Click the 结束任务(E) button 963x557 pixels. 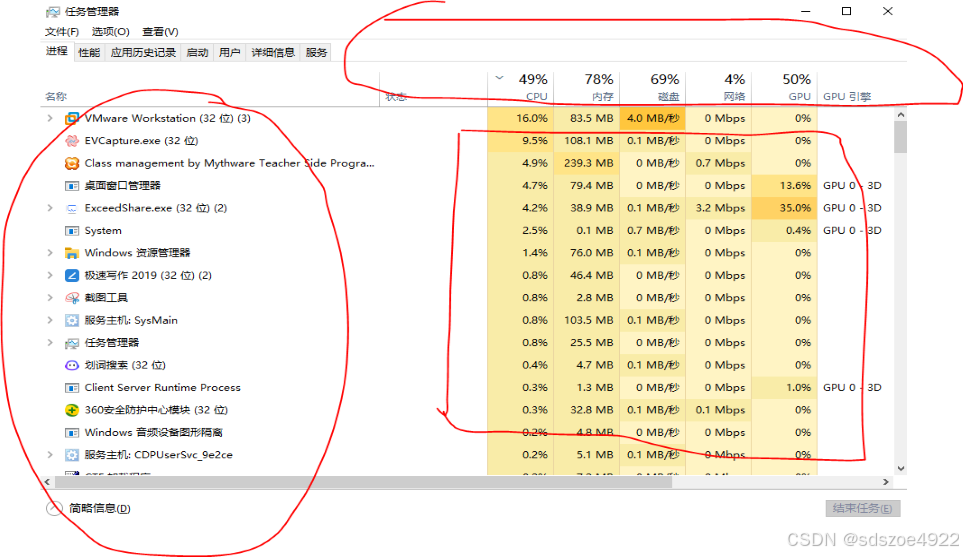click(x=863, y=508)
